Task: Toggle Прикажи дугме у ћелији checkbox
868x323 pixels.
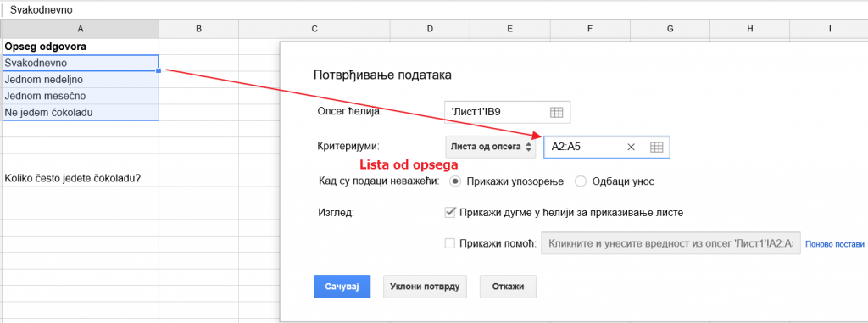Action: (450, 212)
